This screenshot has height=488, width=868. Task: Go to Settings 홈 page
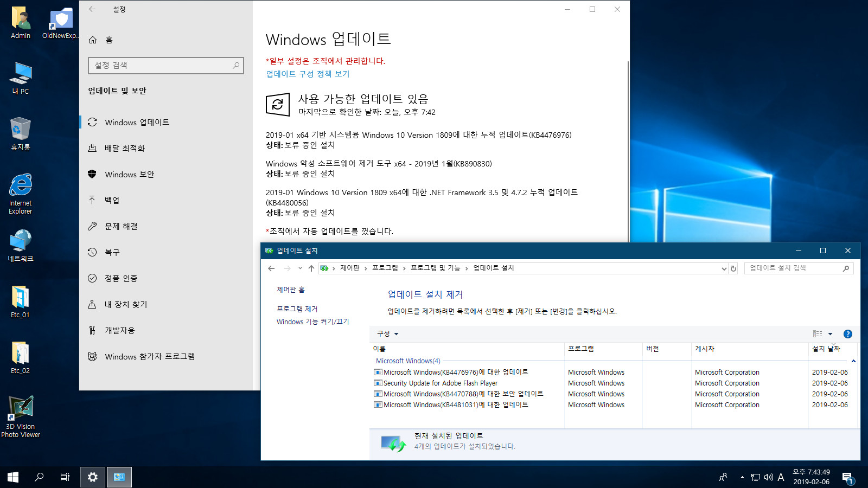click(101, 40)
